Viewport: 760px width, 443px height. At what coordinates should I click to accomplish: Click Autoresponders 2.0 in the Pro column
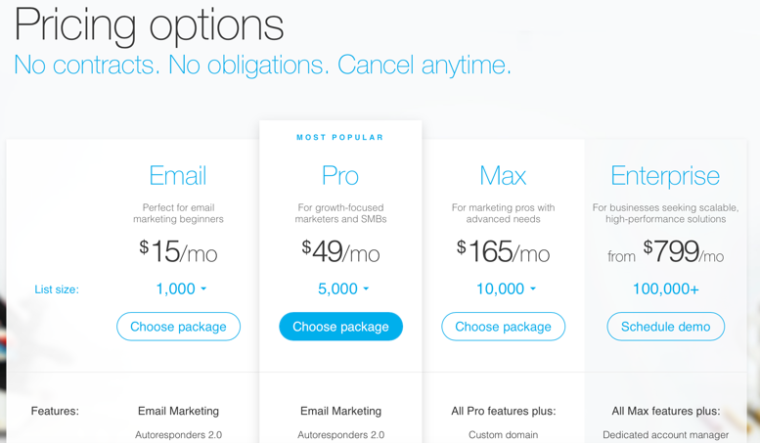[x=340, y=435]
